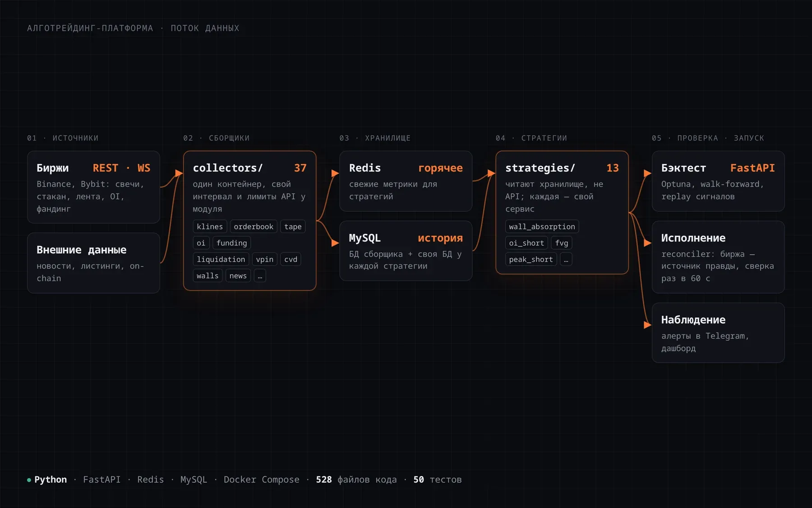
Task: Click the wall_absorption strategy tag
Action: [x=542, y=227]
